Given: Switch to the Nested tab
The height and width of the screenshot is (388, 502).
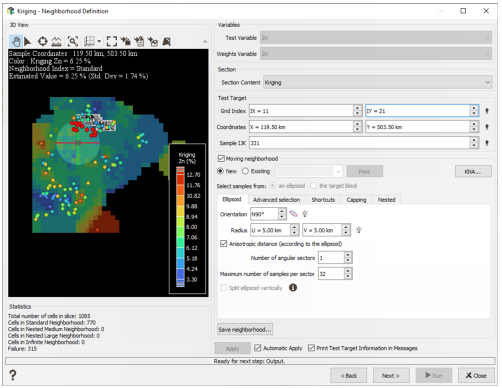Looking at the screenshot, I should [386, 200].
